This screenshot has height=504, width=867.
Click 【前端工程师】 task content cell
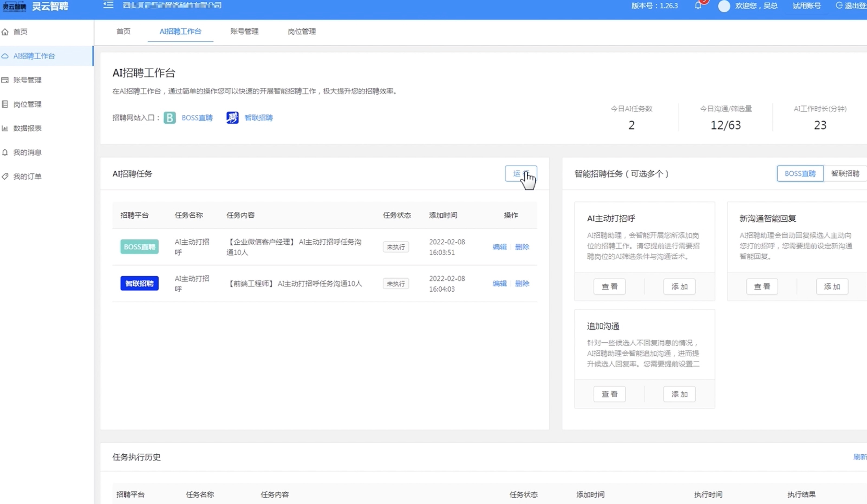(295, 284)
